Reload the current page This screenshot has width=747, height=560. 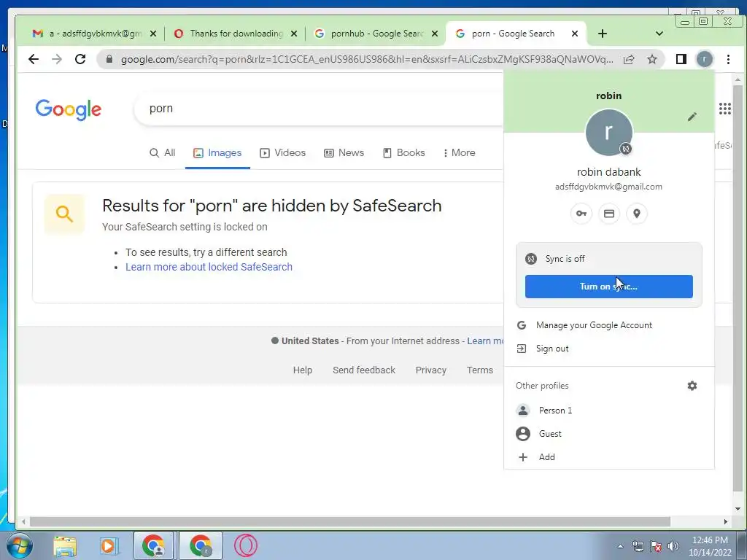80,59
